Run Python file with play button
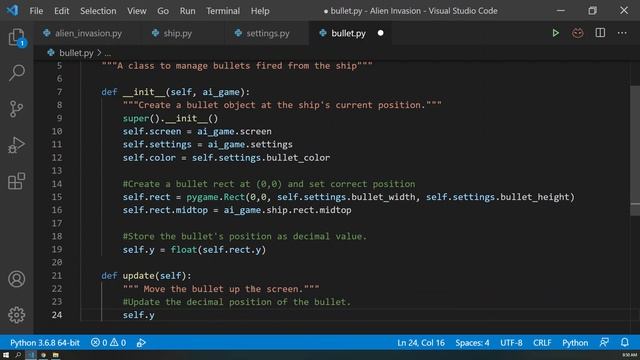Image resolution: width=640 pixels, height=360 pixels. 555,33
